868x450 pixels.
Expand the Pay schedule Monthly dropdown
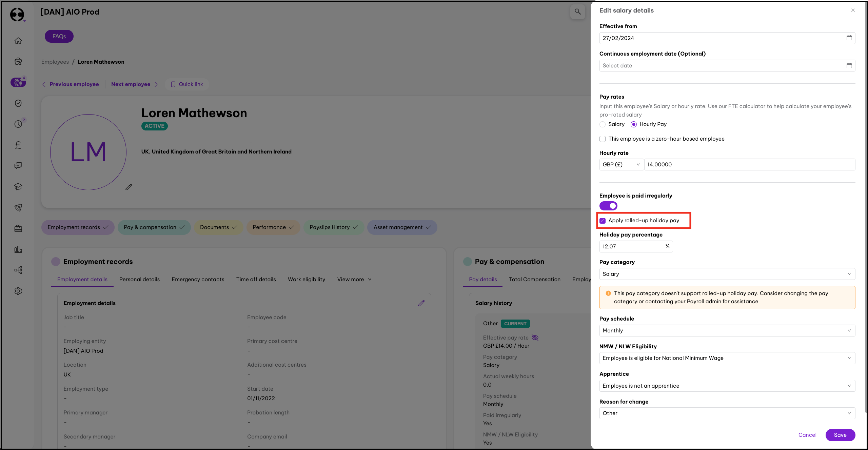pyautogui.click(x=727, y=330)
